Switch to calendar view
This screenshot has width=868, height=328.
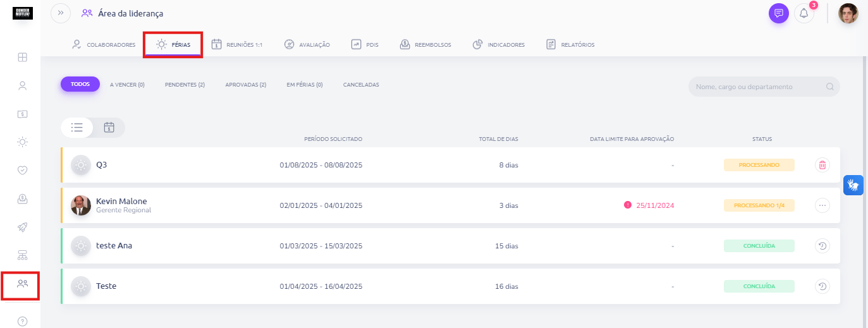[x=109, y=127]
